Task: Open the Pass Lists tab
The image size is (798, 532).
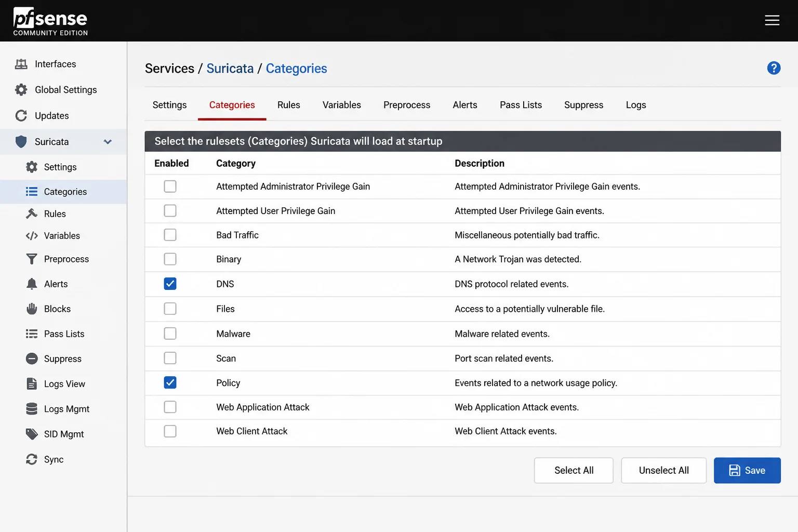Action: coord(521,105)
